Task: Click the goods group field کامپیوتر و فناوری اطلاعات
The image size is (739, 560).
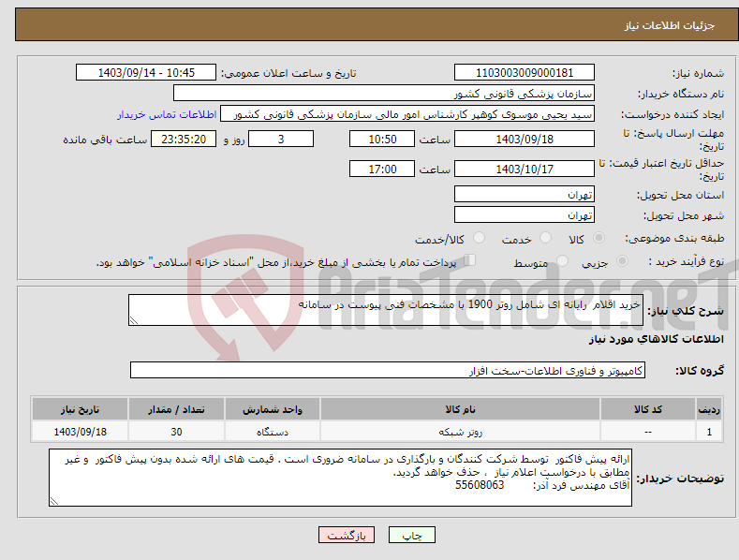Action: click(x=388, y=371)
